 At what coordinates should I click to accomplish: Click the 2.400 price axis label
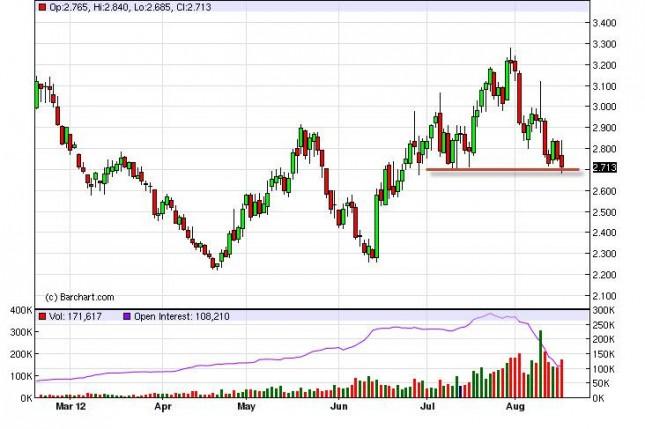(604, 232)
